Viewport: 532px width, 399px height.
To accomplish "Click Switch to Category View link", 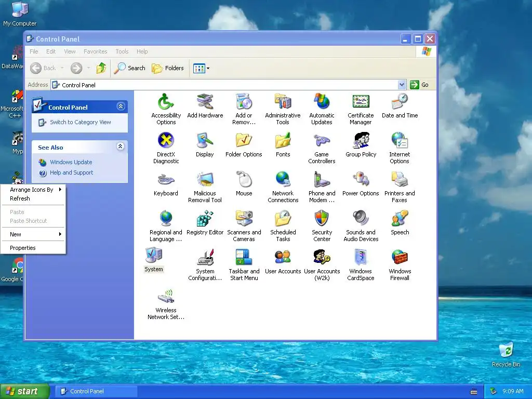I will point(81,122).
